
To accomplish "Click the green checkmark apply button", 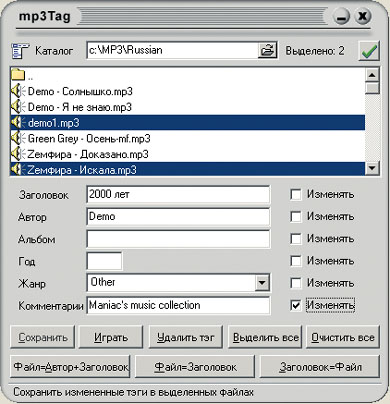I will (369, 51).
